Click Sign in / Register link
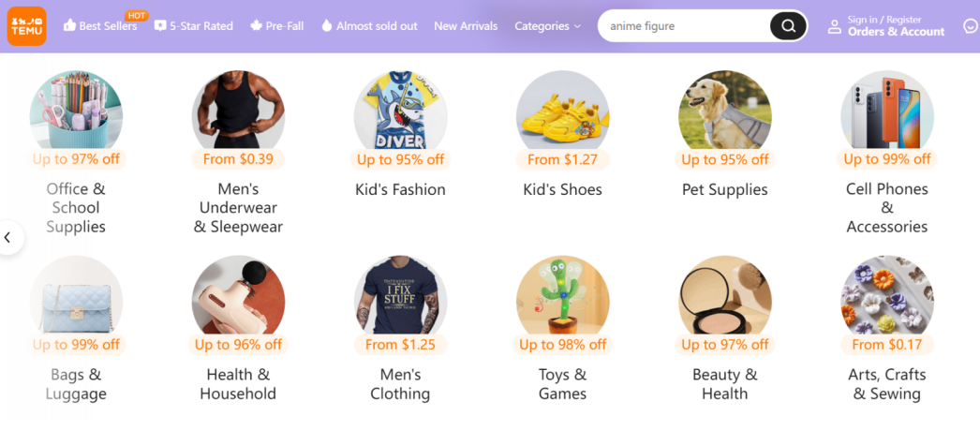 tap(884, 20)
